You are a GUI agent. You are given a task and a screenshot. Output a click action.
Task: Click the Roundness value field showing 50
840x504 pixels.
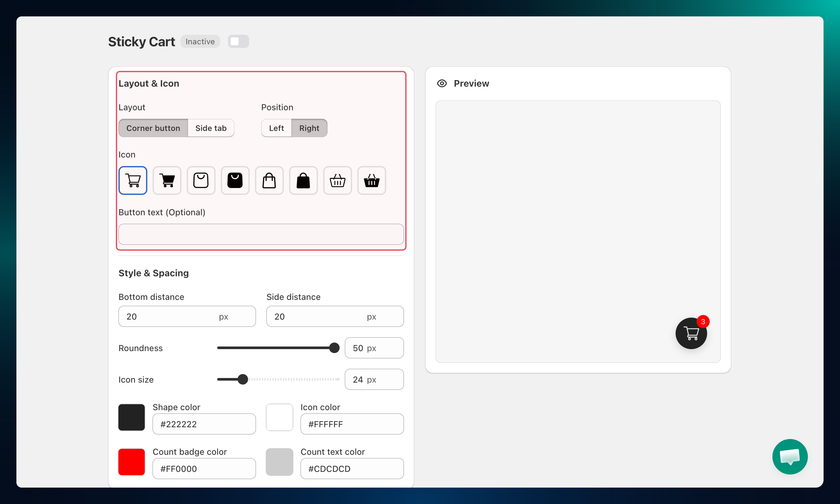pos(374,348)
